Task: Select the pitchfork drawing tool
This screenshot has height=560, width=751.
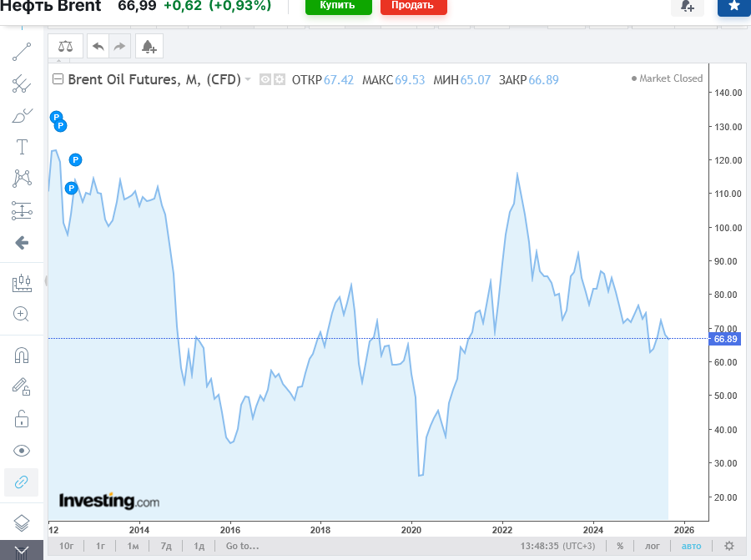Action: coord(22,83)
